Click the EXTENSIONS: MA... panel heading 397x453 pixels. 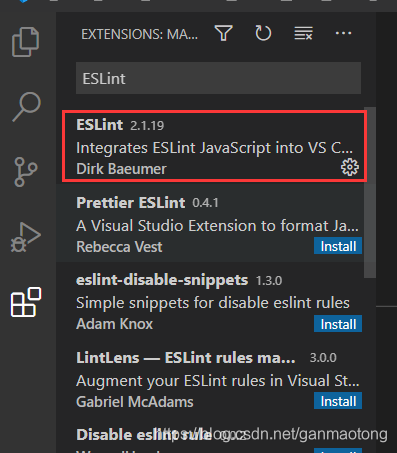pyautogui.click(x=140, y=34)
